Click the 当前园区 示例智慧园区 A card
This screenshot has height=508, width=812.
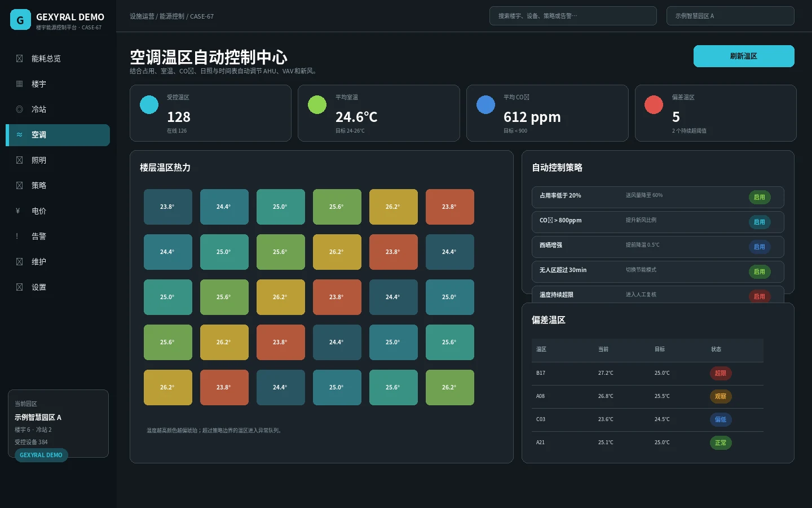pos(58,423)
